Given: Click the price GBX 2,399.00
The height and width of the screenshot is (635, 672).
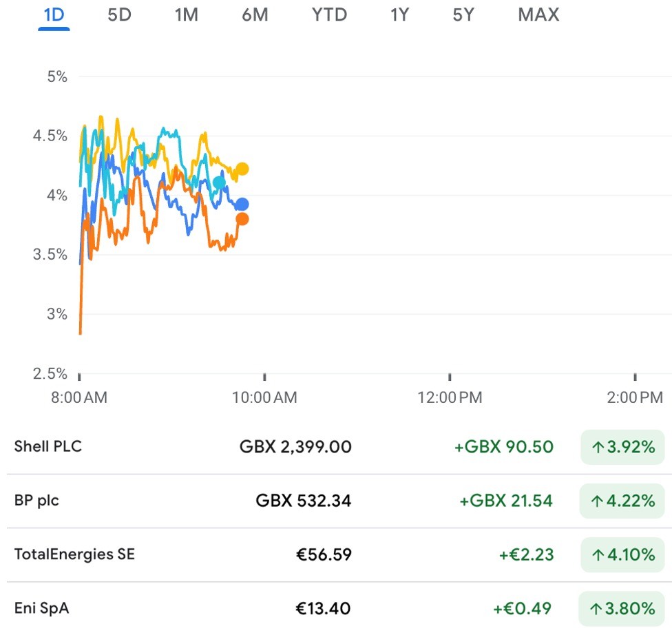Looking at the screenshot, I should 295,447.
